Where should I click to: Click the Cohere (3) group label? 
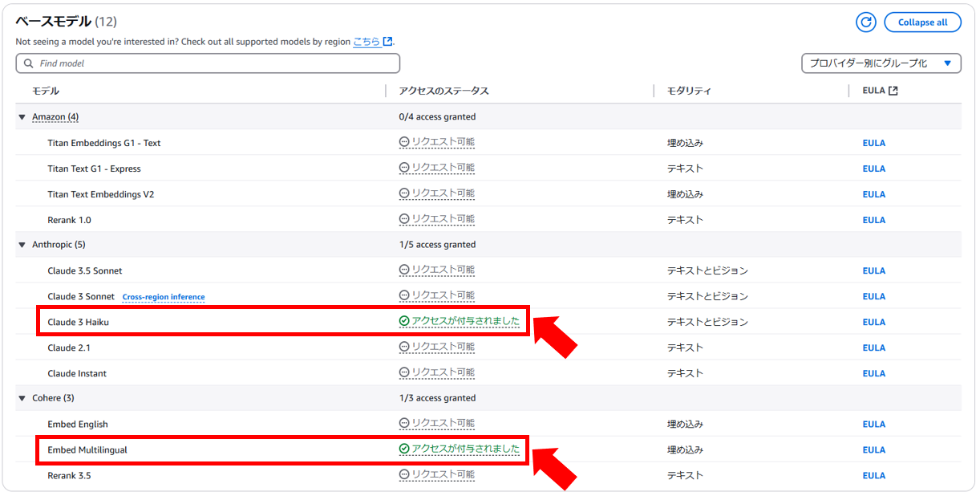53,398
